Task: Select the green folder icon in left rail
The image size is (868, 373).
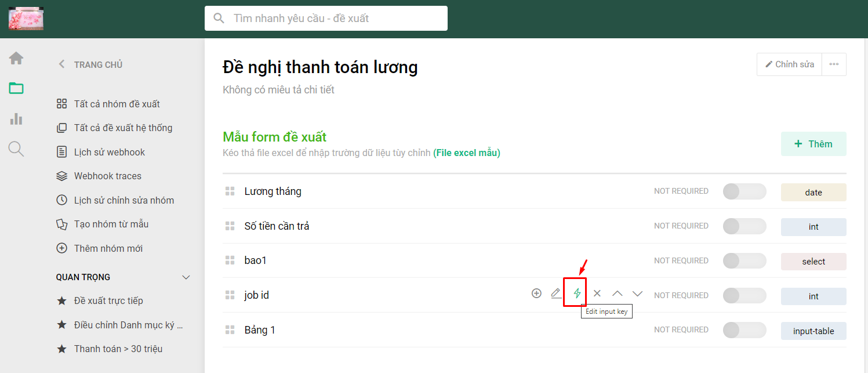Action: tap(16, 88)
